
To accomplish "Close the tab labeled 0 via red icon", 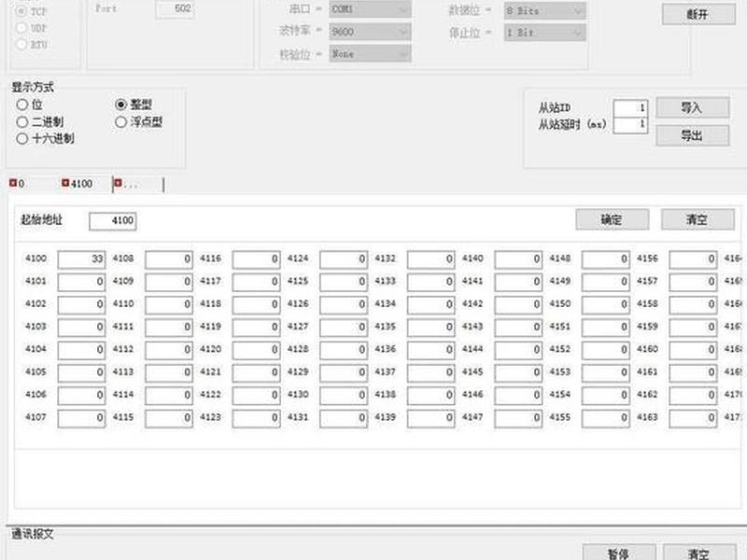I will 13,183.
